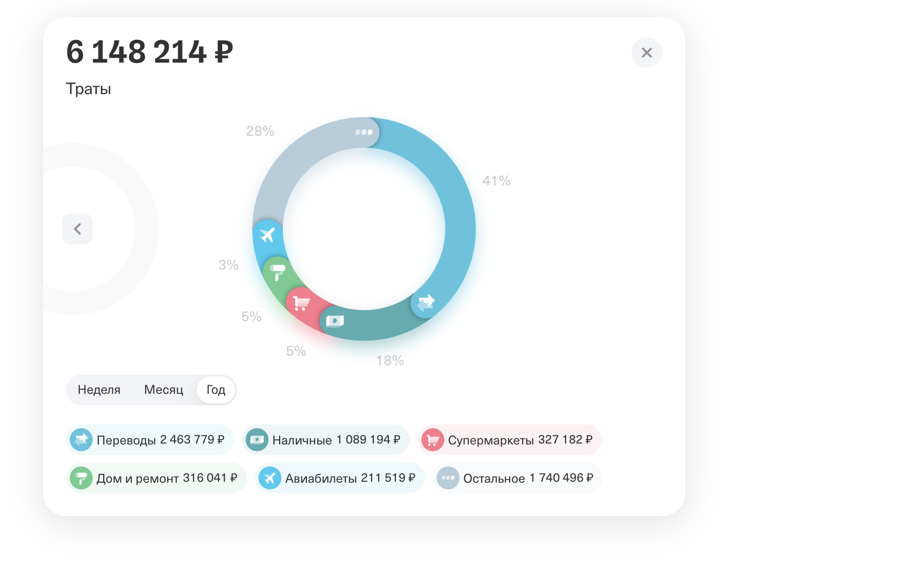Click the paint roller icon on the chart
This screenshot has height=563, width=924.
point(277,272)
